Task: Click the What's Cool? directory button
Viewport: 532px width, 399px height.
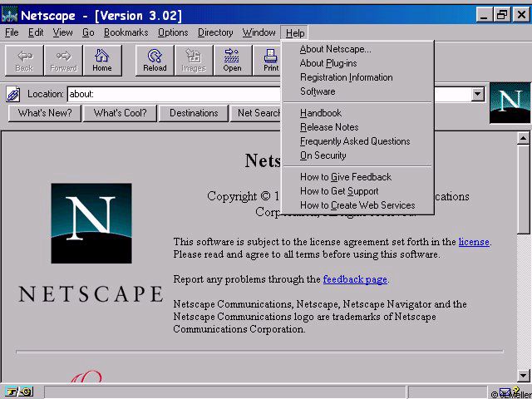Action: pos(120,113)
